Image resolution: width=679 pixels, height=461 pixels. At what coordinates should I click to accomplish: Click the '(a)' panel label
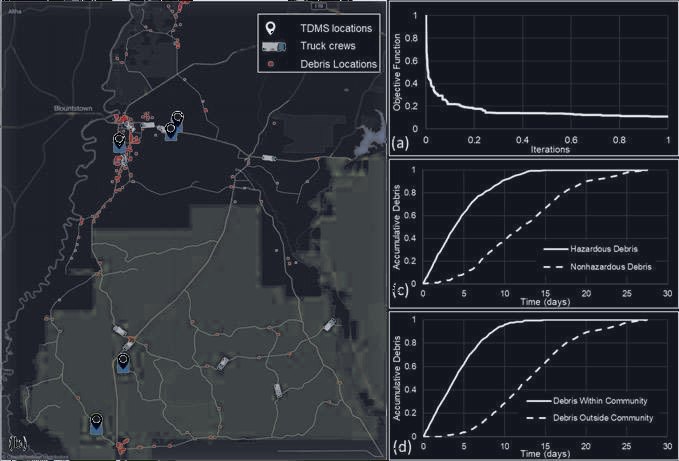[x=400, y=142]
